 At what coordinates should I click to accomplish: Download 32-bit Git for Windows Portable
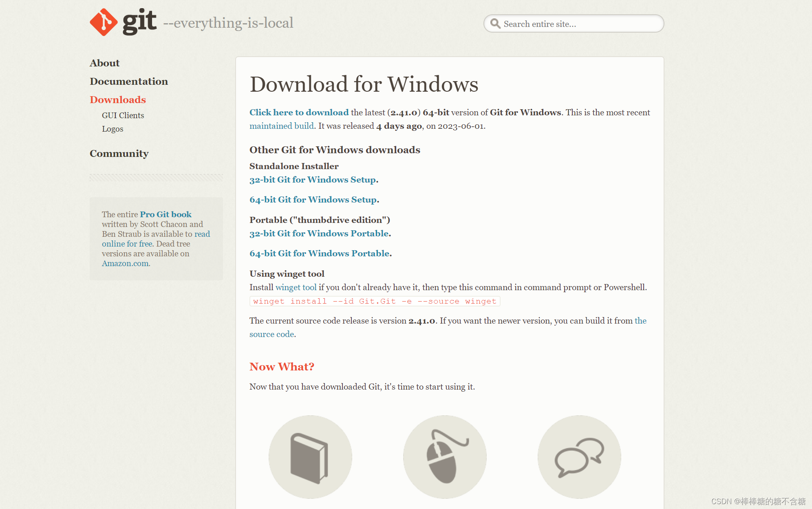coord(319,234)
